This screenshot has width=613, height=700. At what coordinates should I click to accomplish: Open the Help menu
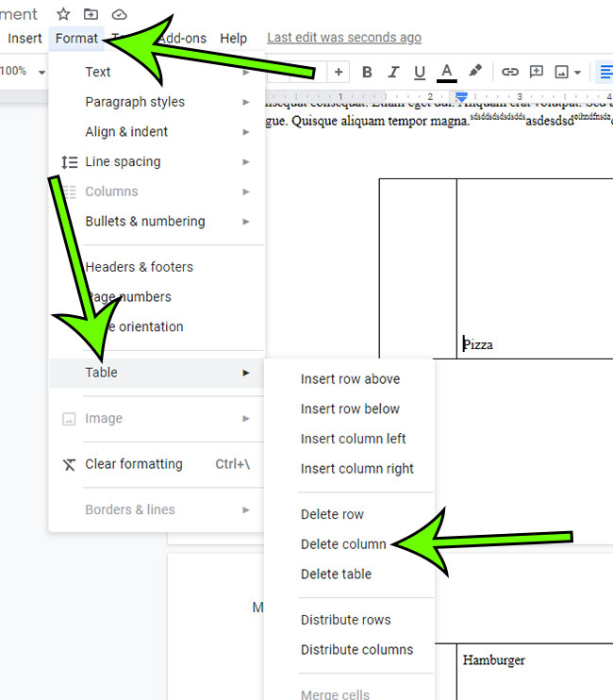tap(233, 39)
